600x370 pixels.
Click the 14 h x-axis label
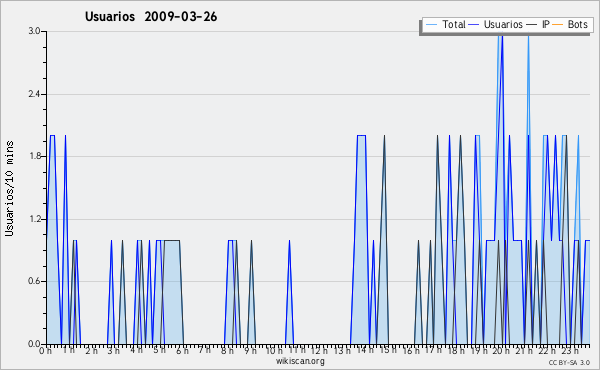click(x=365, y=350)
